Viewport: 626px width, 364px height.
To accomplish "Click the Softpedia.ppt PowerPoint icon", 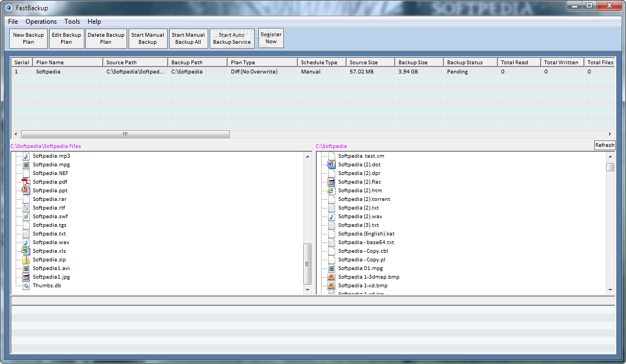I will coord(26,191).
